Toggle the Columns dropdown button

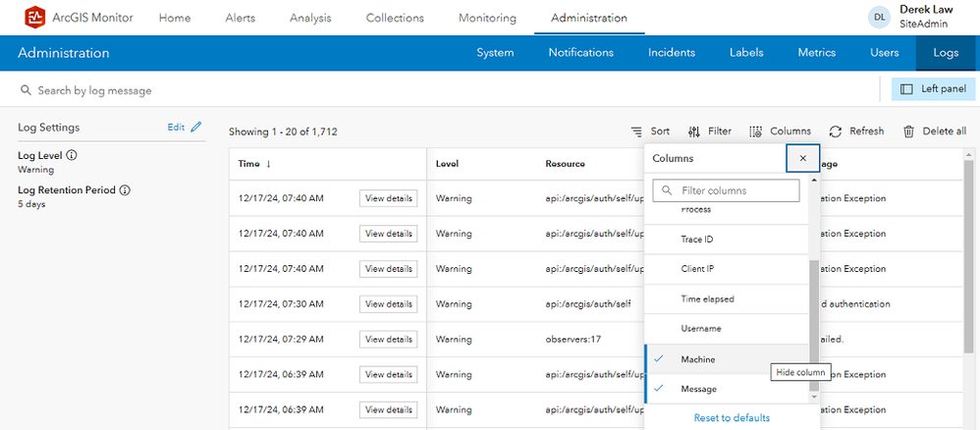pyautogui.click(x=780, y=132)
